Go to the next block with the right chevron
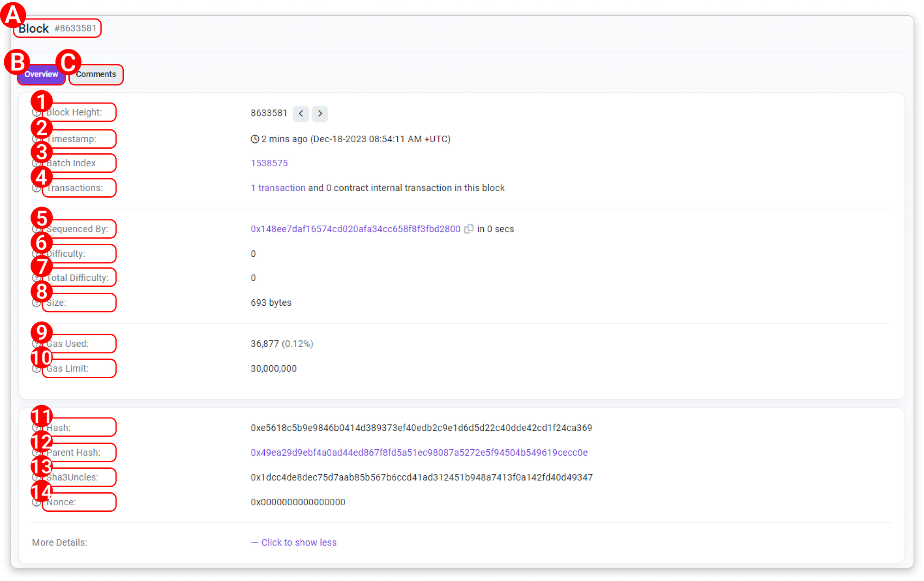 [x=320, y=114]
